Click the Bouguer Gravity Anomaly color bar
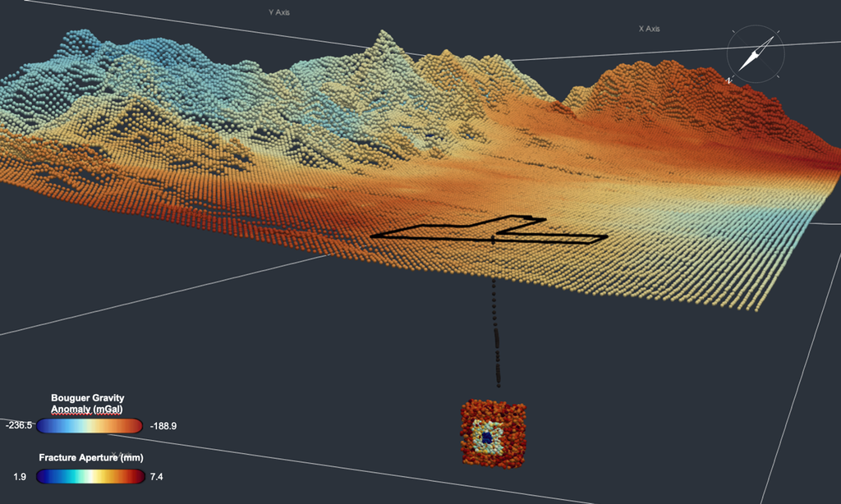The width and height of the screenshot is (841, 504). click(89, 426)
